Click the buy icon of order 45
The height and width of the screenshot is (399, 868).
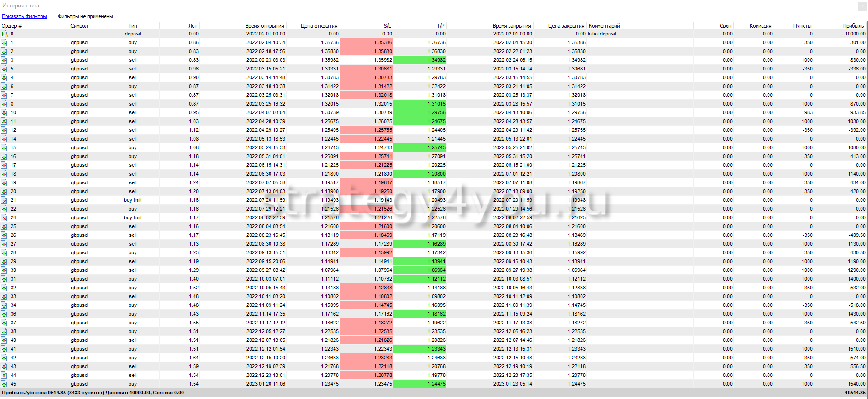pyautogui.click(x=4, y=384)
